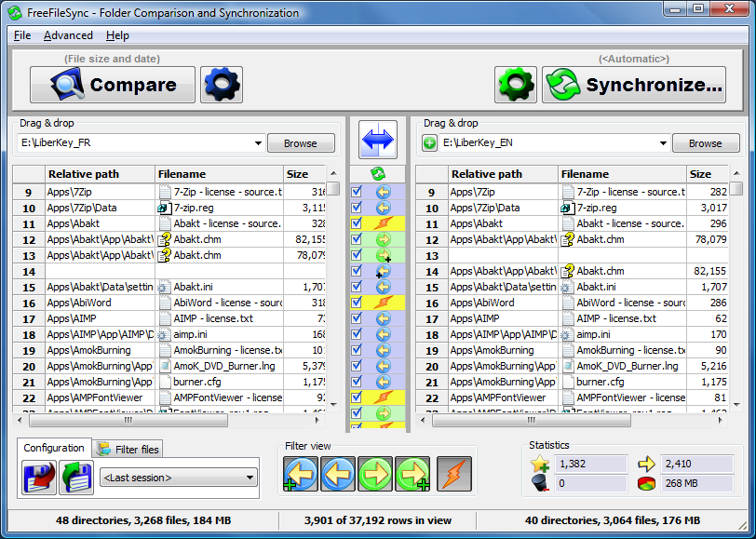Select right row 18 aimp.ini
The image size is (756, 539).
pos(573,334)
